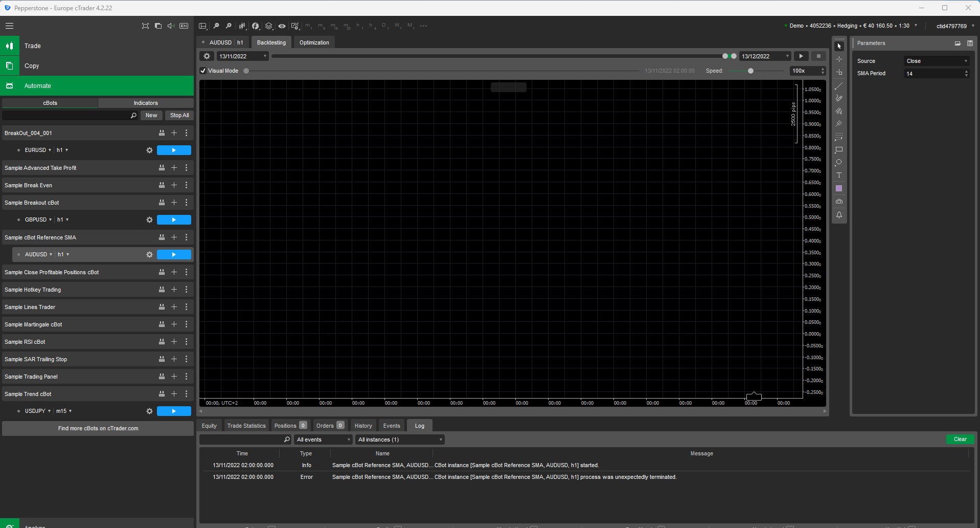The height and width of the screenshot is (528, 980).
Task: Start the USDJPY instance play button
Action: tap(174, 411)
